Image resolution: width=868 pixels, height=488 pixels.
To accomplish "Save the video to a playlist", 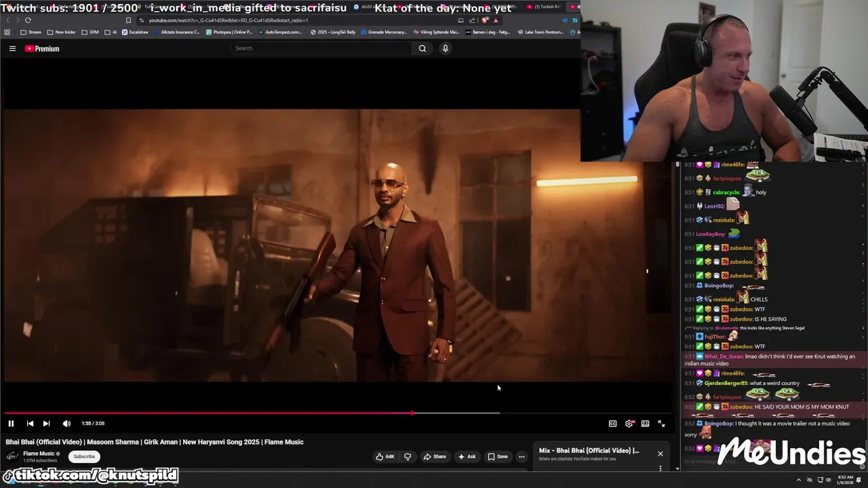I will click(498, 457).
